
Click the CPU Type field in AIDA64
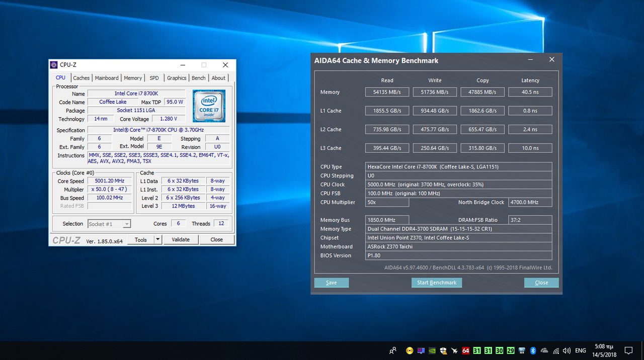coord(459,167)
